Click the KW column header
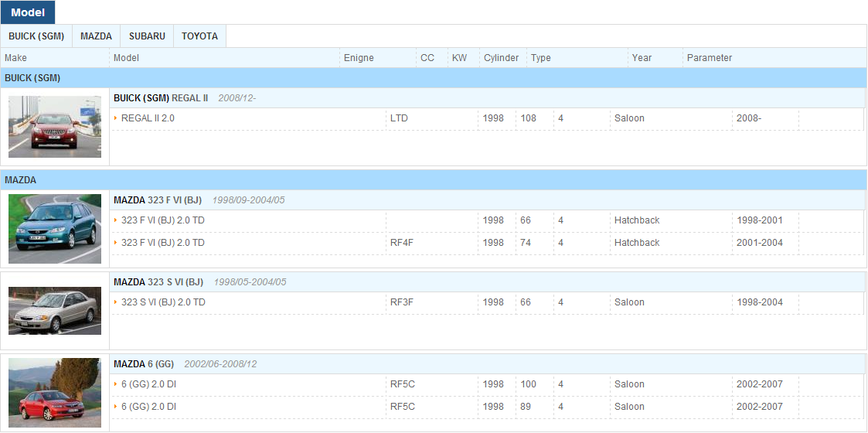The image size is (868, 433). [x=459, y=57]
